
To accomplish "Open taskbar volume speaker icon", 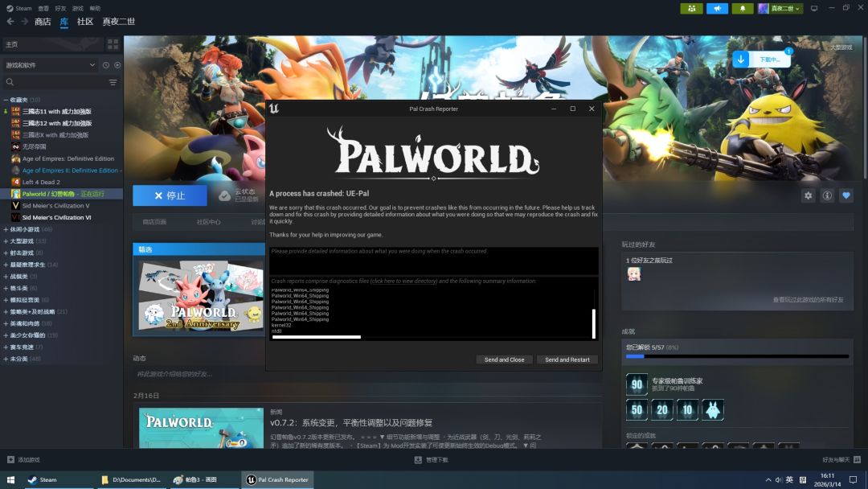I will point(779,479).
